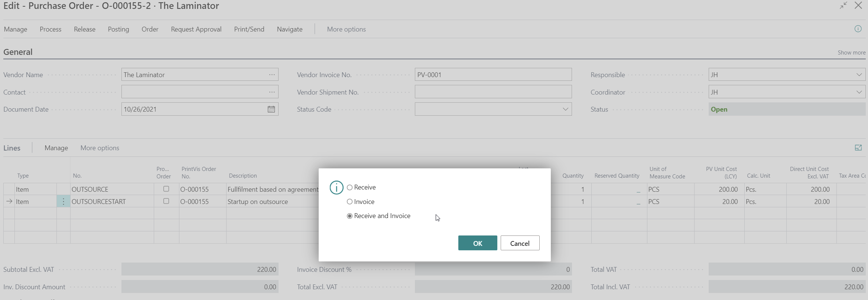Open the Status Code dropdown

[x=565, y=109]
